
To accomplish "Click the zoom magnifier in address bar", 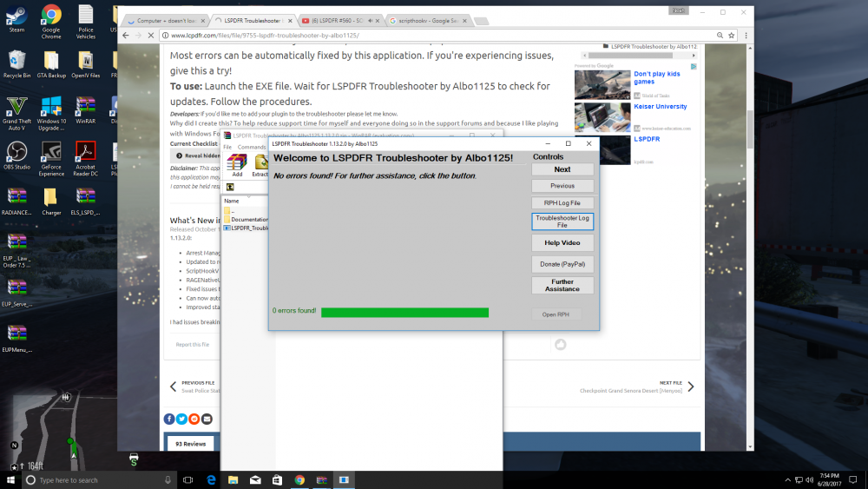I will (x=720, y=35).
